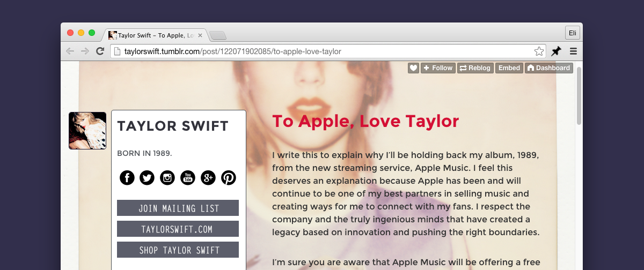Select the Taylor Swift – To Apple tab

[x=155, y=35]
